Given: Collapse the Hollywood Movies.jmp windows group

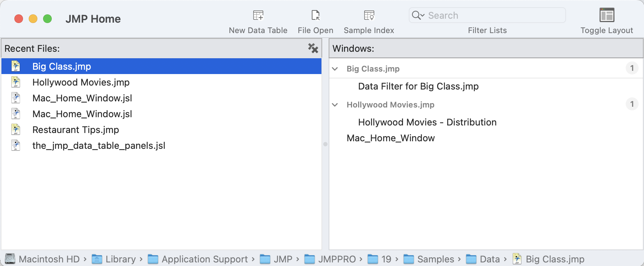Looking at the screenshot, I should pyautogui.click(x=335, y=105).
